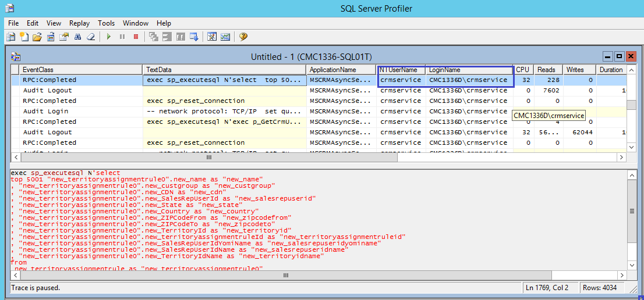Click 'Rows: 4034' status bar entry
This screenshot has width=644, height=300.
pyautogui.click(x=600, y=288)
